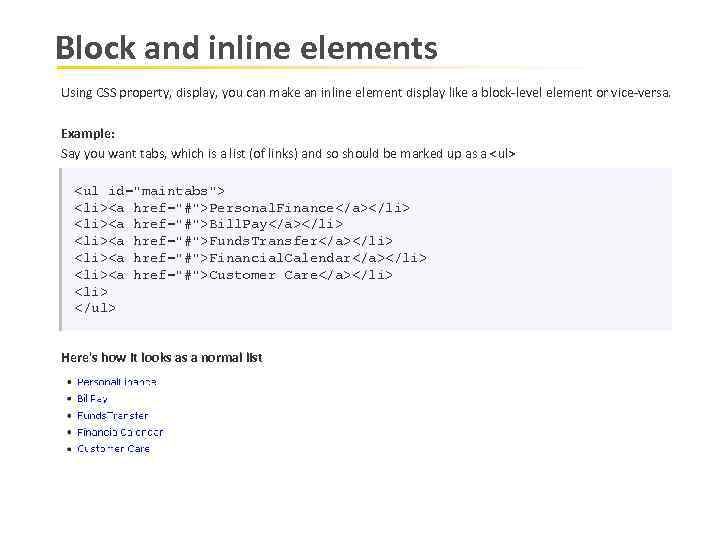
Task: Click the FinancialCalendar code line
Action: tap(250, 258)
